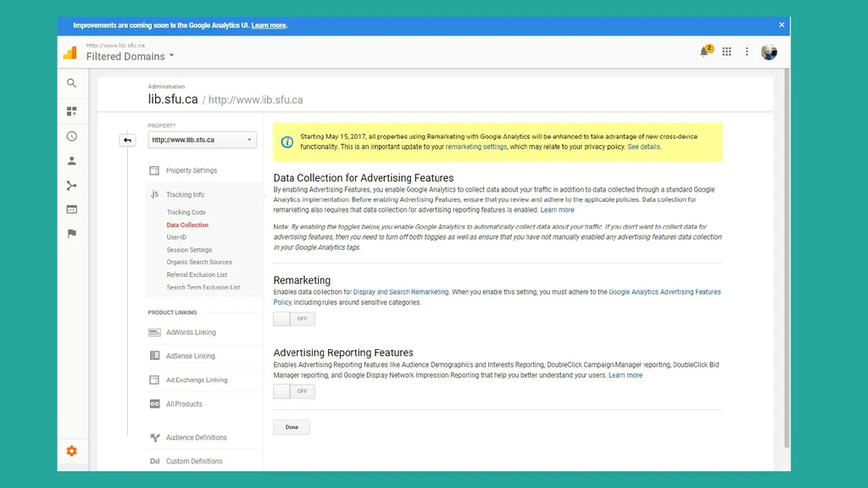Viewport: 868px width, 488px height.
Task: Click the info icon in yellow notice
Action: [x=287, y=141]
